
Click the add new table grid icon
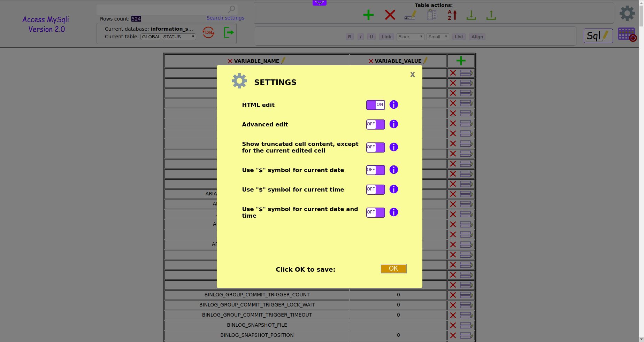(x=627, y=34)
